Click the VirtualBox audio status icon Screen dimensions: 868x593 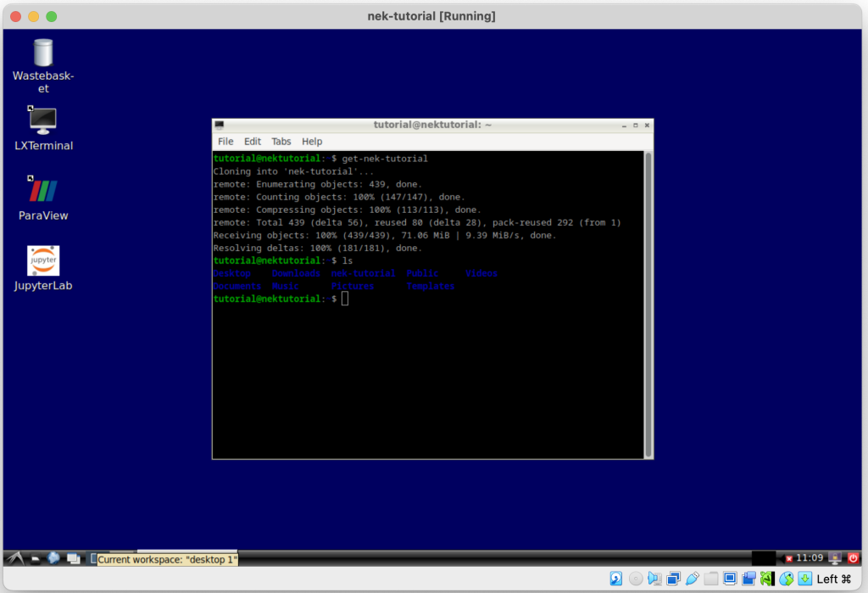(x=654, y=579)
